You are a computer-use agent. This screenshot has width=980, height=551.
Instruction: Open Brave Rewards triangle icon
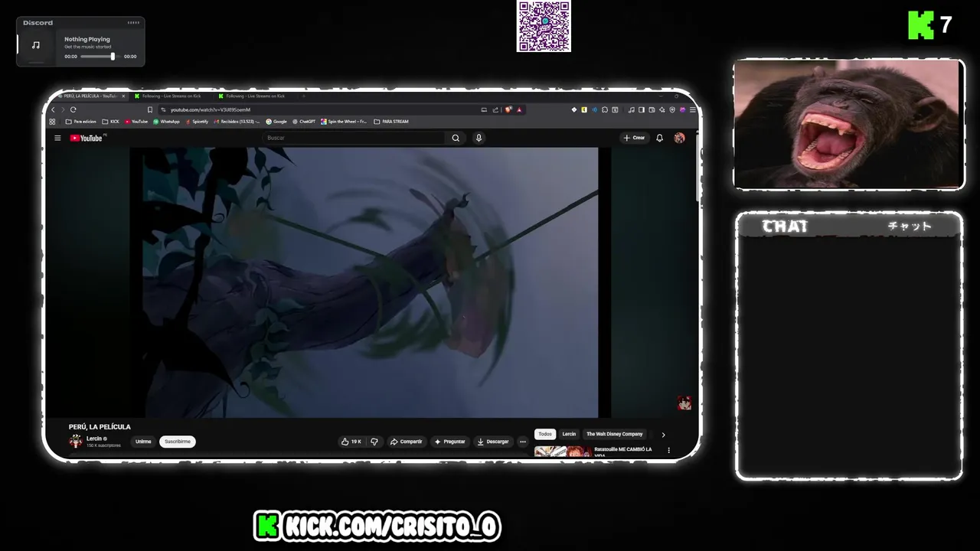click(x=519, y=109)
